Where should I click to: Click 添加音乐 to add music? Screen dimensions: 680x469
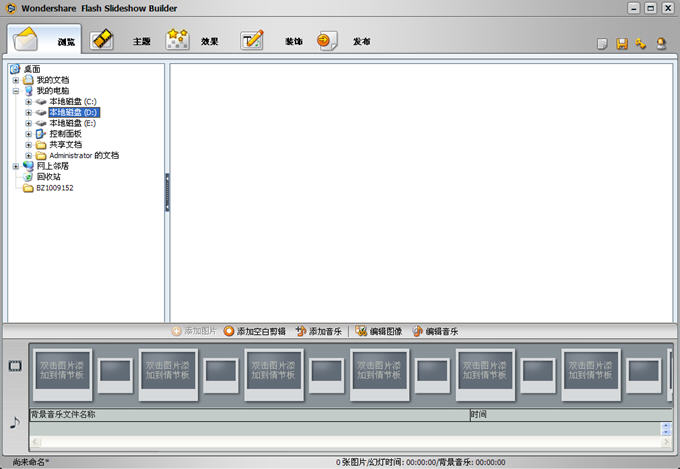click(x=319, y=331)
